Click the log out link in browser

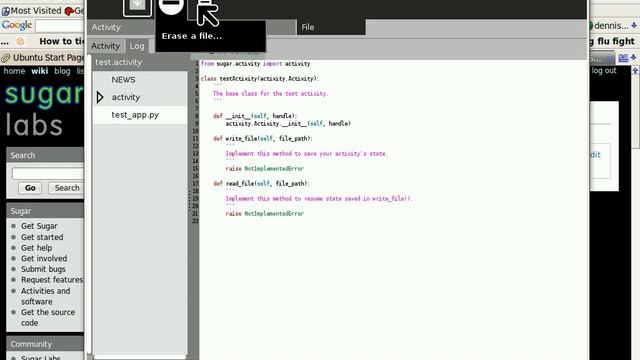604,71
